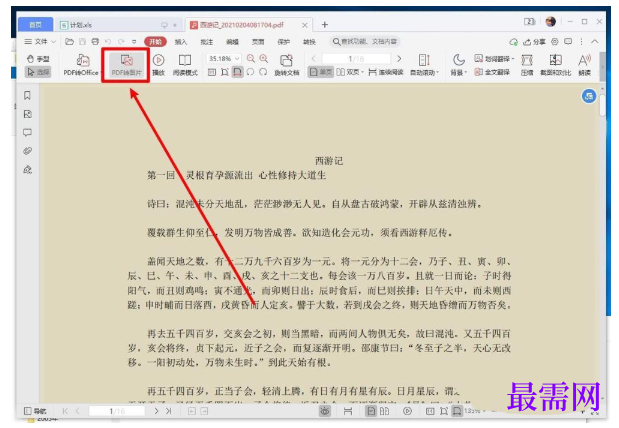Screen dimensions: 619x428
Task: Go to next page using ribbon arrow
Action: click(399, 58)
